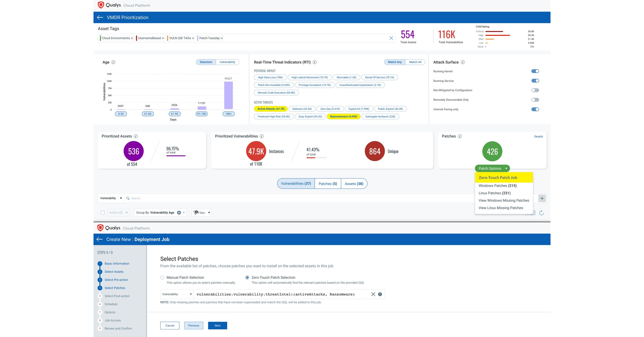Enable the Not Mitigated by Configuration toggle

click(x=535, y=90)
